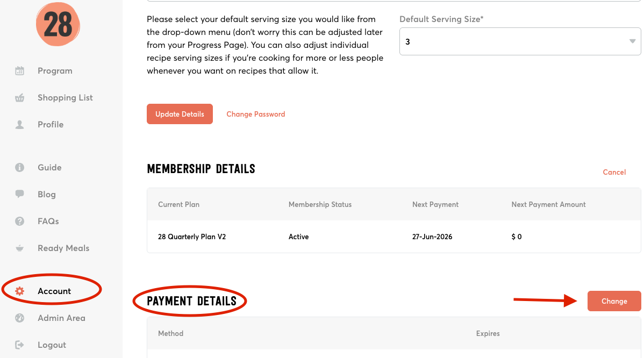Click the Profile person icon
The image size is (644, 358).
pos(20,125)
